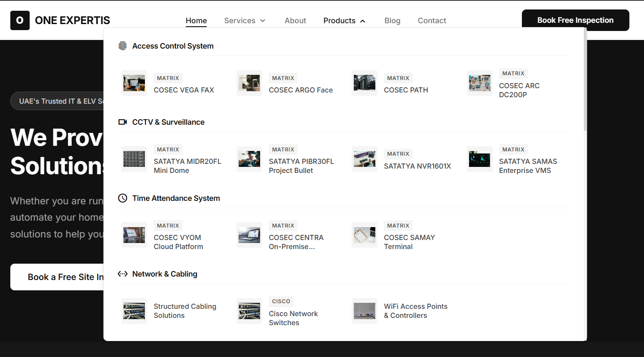Click the UAE's Trusted IT & ELV badge
The image size is (644, 357).
(57, 101)
